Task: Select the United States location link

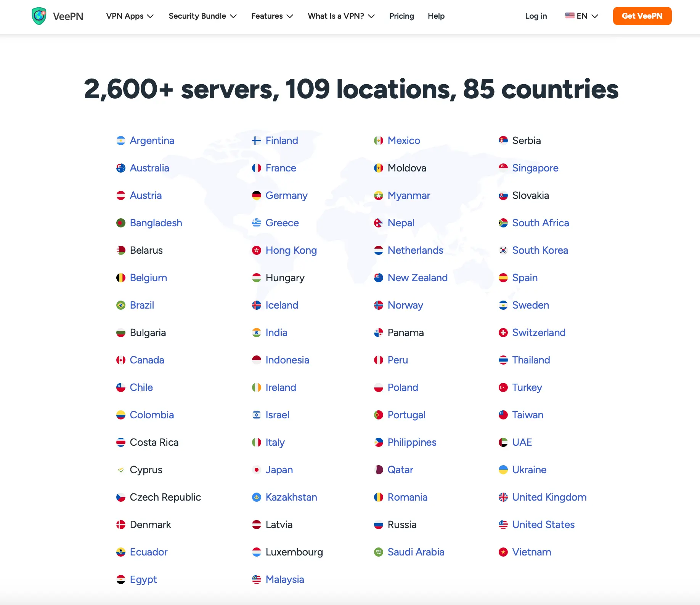Action: point(543,525)
